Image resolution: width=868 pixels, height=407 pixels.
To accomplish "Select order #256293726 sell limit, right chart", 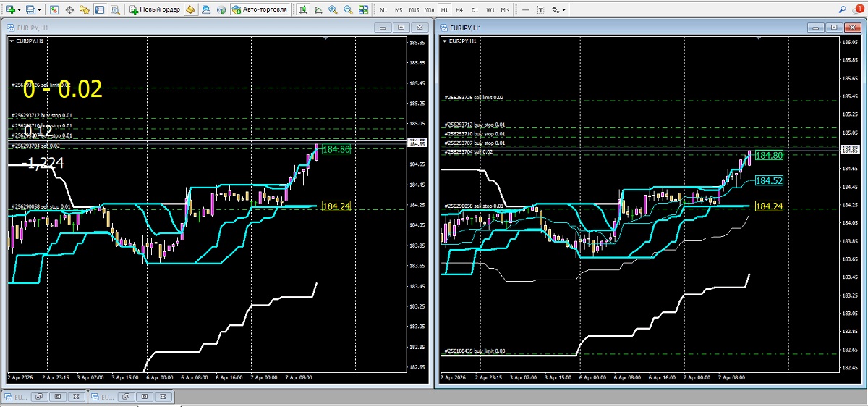I will (474, 98).
